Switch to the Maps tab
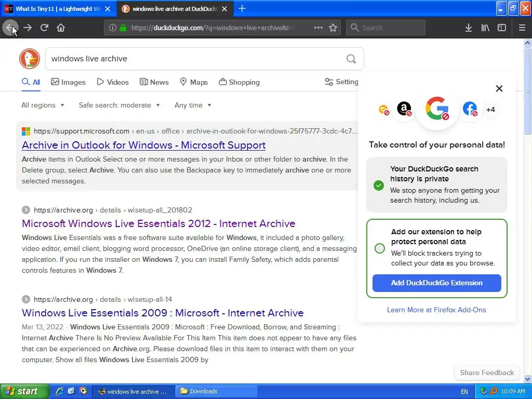Viewport: 532px width, 399px height. click(194, 82)
